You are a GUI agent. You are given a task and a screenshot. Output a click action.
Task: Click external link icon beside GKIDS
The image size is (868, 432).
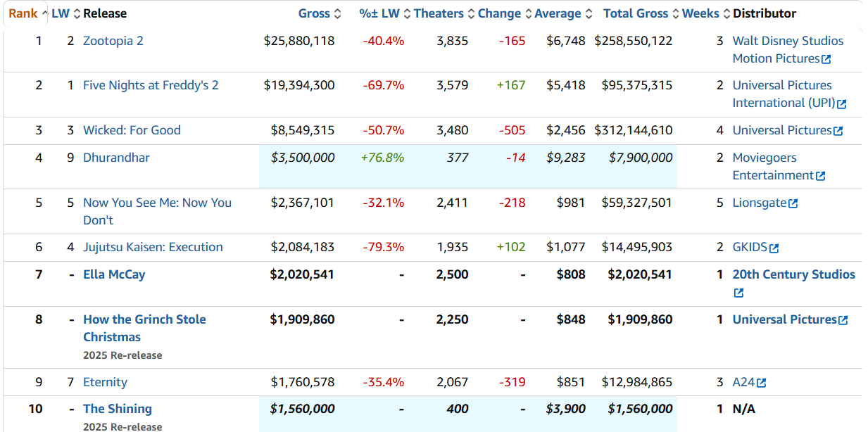click(x=774, y=248)
